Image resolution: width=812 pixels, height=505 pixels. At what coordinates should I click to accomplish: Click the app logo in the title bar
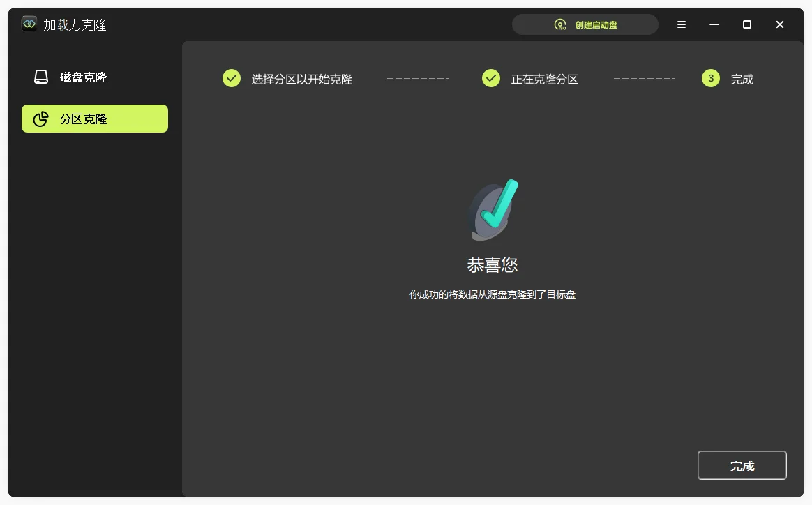click(28, 23)
